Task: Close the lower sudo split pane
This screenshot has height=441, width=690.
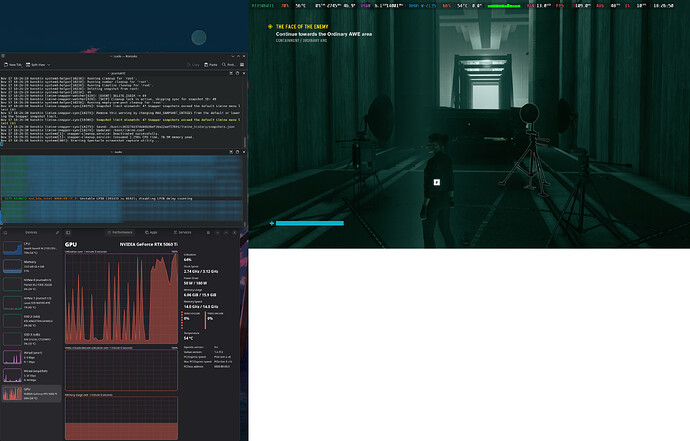Action: point(244,152)
